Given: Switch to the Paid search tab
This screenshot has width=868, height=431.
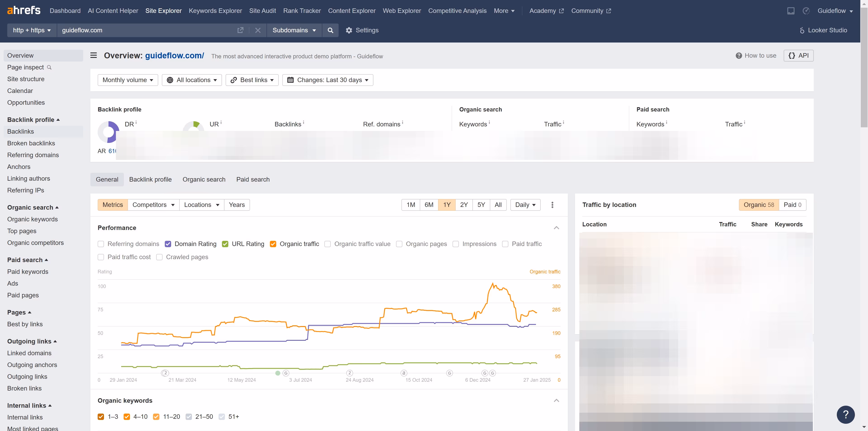Looking at the screenshot, I should tap(253, 179).
